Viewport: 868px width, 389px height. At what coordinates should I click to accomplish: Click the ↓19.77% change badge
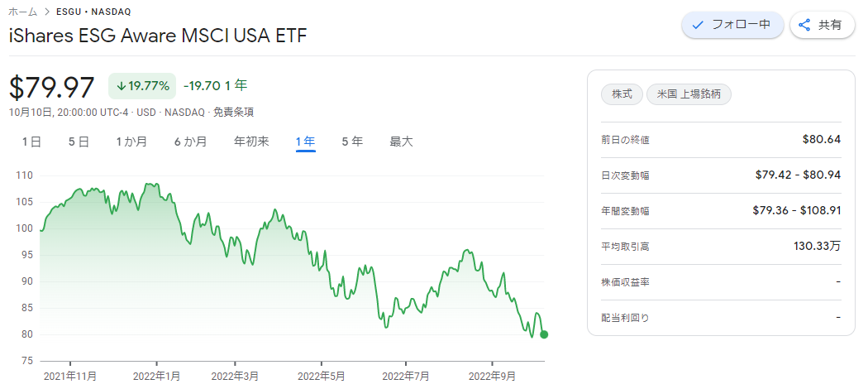[142, 86]
